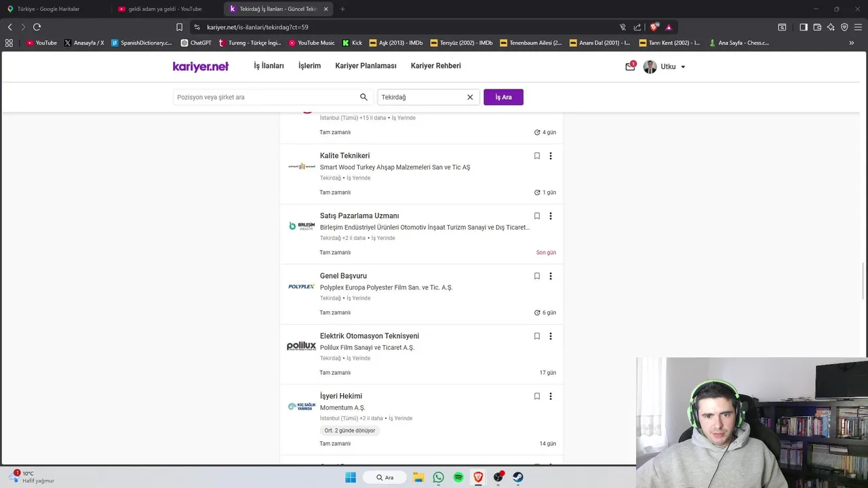Bookmark this page in address bar
The height and width of the screenshot is (488, 868).
coord(179,27)
